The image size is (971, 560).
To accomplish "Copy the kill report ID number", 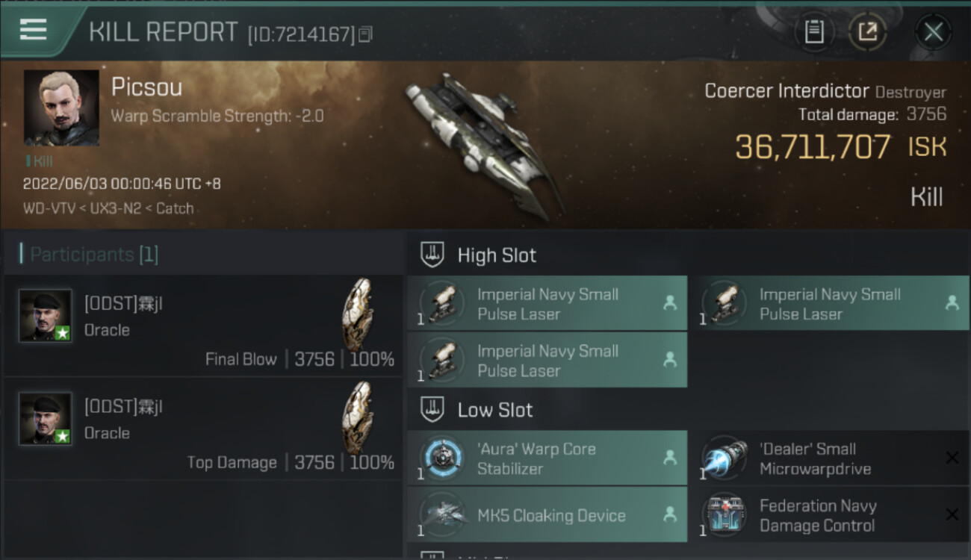I will 365,34.
